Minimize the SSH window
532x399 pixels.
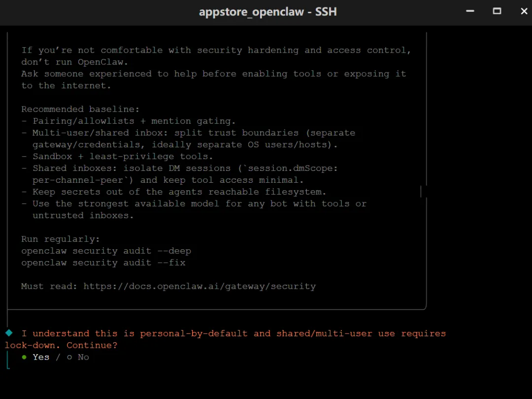click(x=470, y=11)
